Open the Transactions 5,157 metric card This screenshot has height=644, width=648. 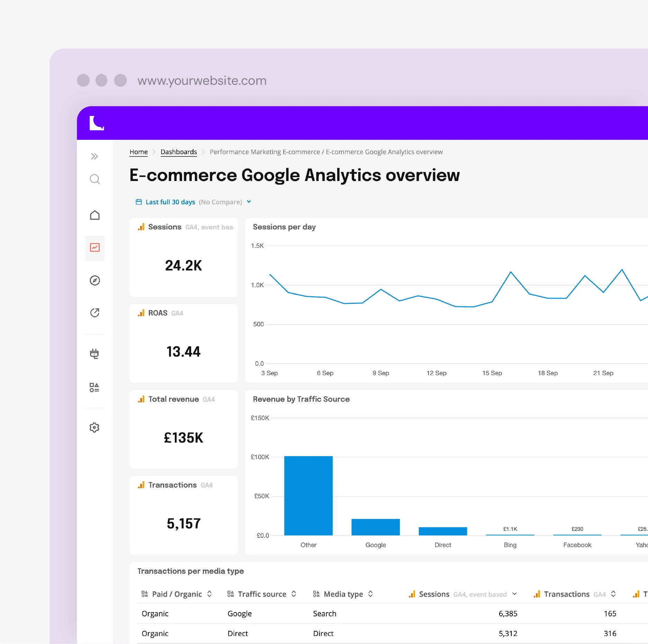point(183,515)
